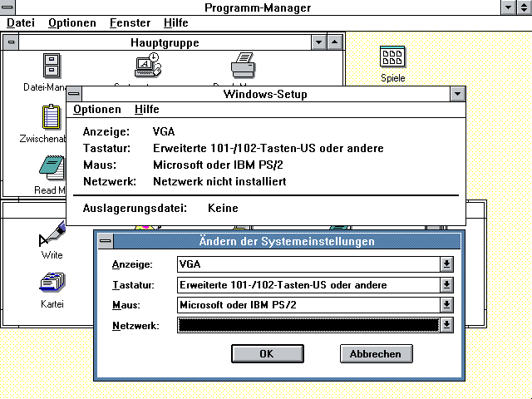Open the Fenster menu
Image resolution: width=532 pixels, height=399 pixels.
pyautogui.click(x=130, y=22)
